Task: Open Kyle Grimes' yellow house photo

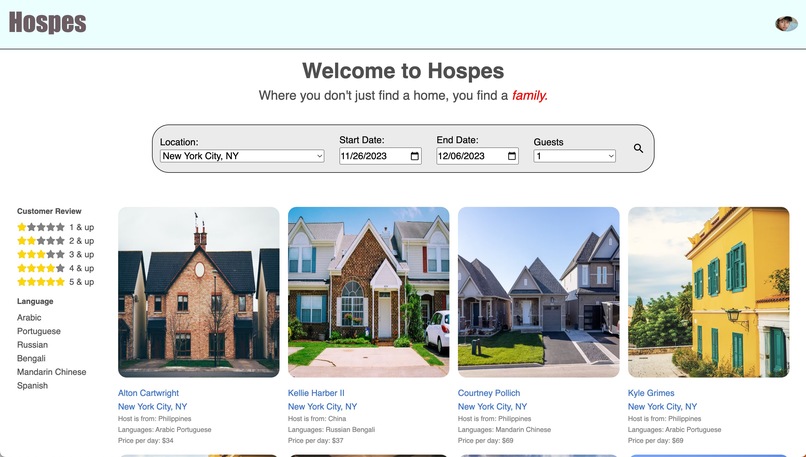Action: (708, 292)
